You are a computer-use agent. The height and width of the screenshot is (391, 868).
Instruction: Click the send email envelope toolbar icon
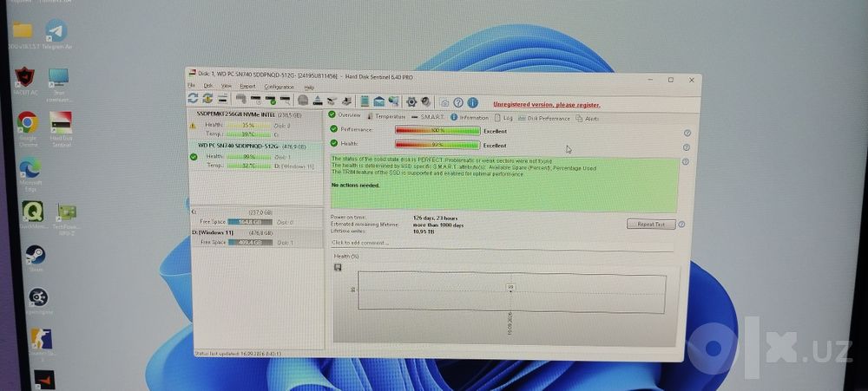[378, 101]
